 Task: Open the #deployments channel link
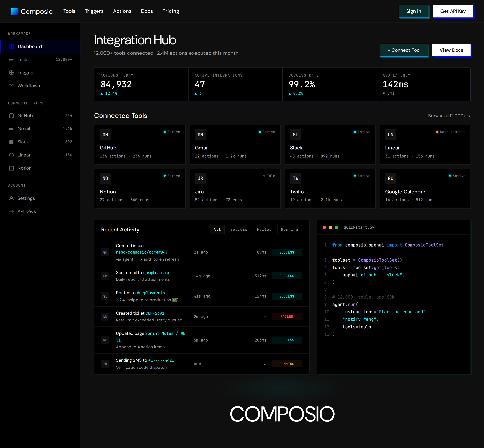click(x=151, y=293)
